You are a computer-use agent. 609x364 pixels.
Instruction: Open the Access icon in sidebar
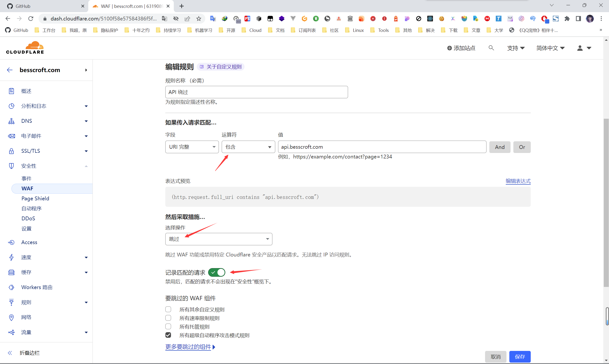[x=11, y=242]
